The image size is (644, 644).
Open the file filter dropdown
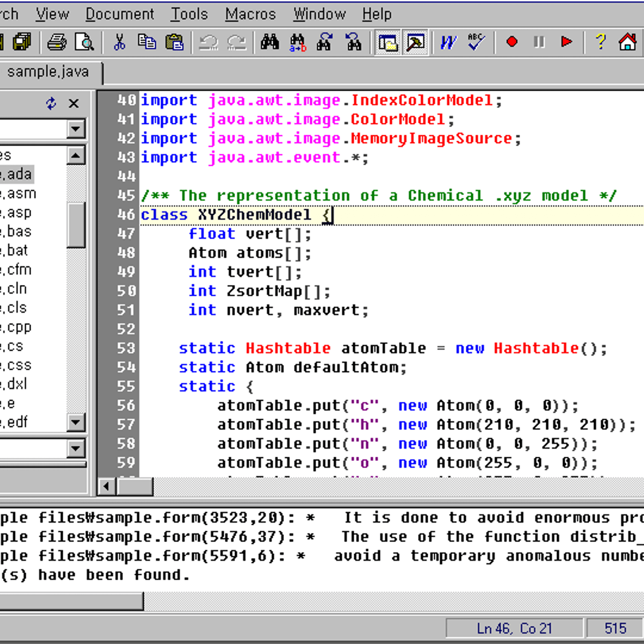point(76,129)
